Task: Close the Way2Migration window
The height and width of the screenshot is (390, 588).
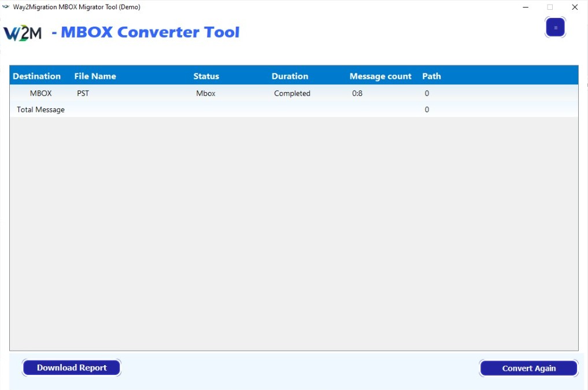Action: 574,8
